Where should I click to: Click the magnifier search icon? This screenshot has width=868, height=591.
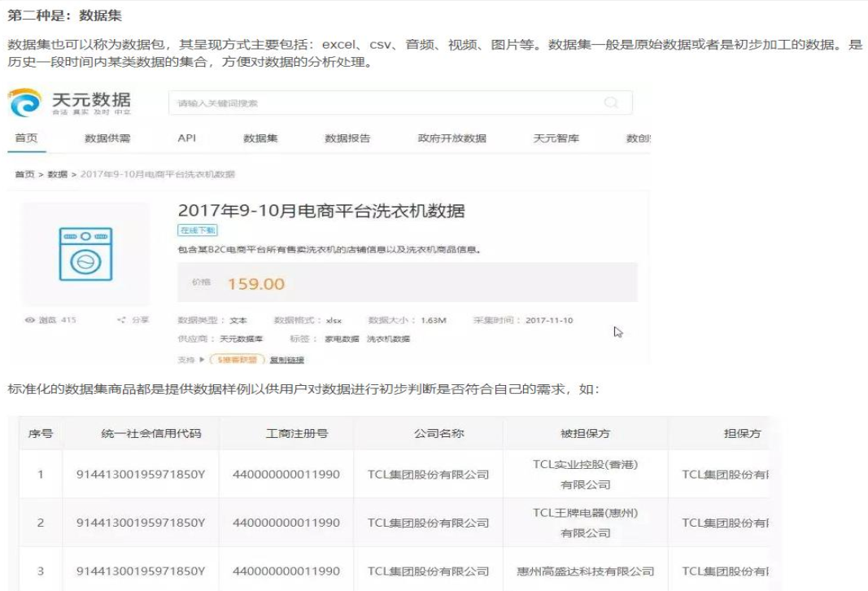point(611,103)
